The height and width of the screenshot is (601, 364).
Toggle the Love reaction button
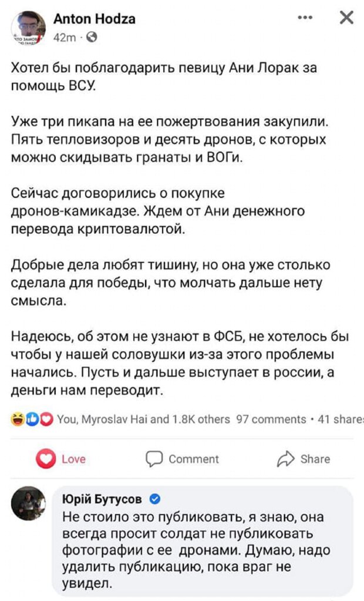(62, 459)
